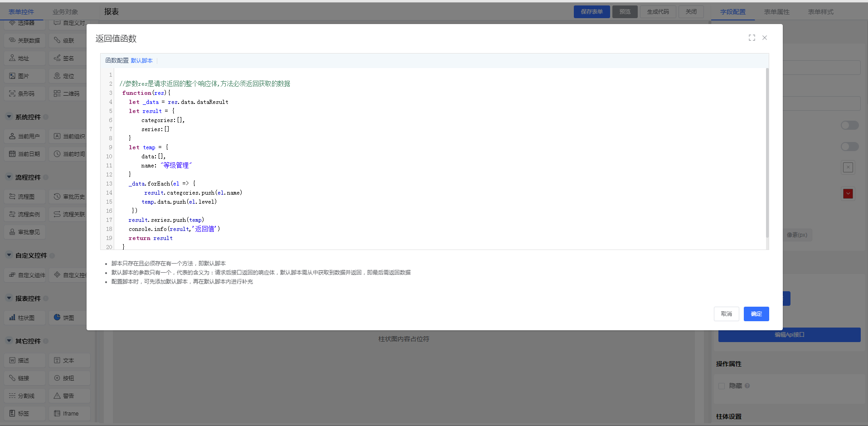This screenshot has height=426, width=868.
Task: Pick the Iframe control
Action: tap(68, 413)
